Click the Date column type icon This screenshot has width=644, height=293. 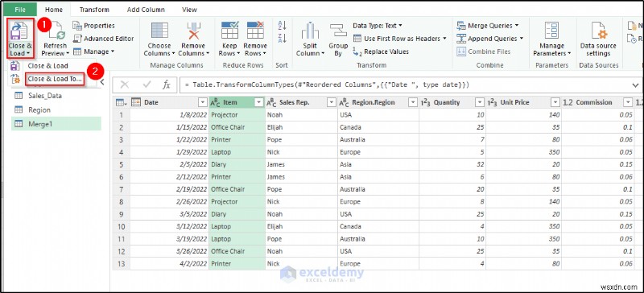(136, 102)
